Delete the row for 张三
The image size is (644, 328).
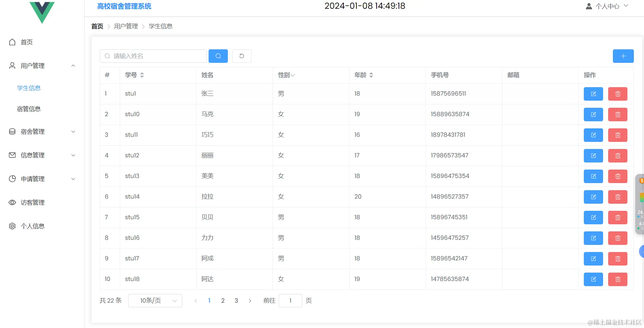(x=618, y=94)
